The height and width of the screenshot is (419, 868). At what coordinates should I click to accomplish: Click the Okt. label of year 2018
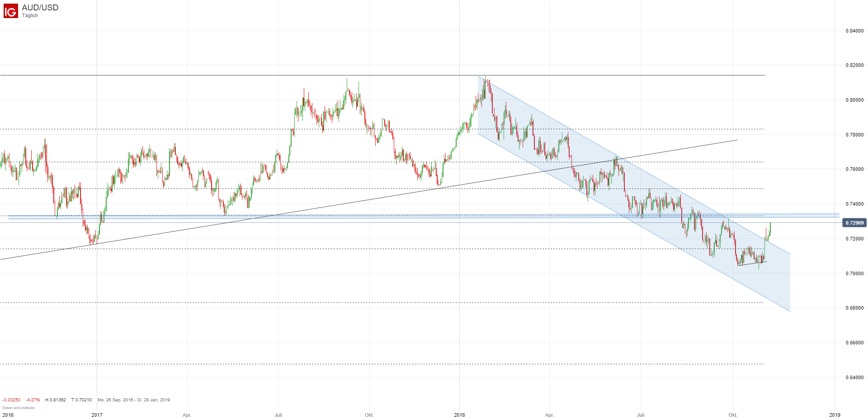point(733,415)
